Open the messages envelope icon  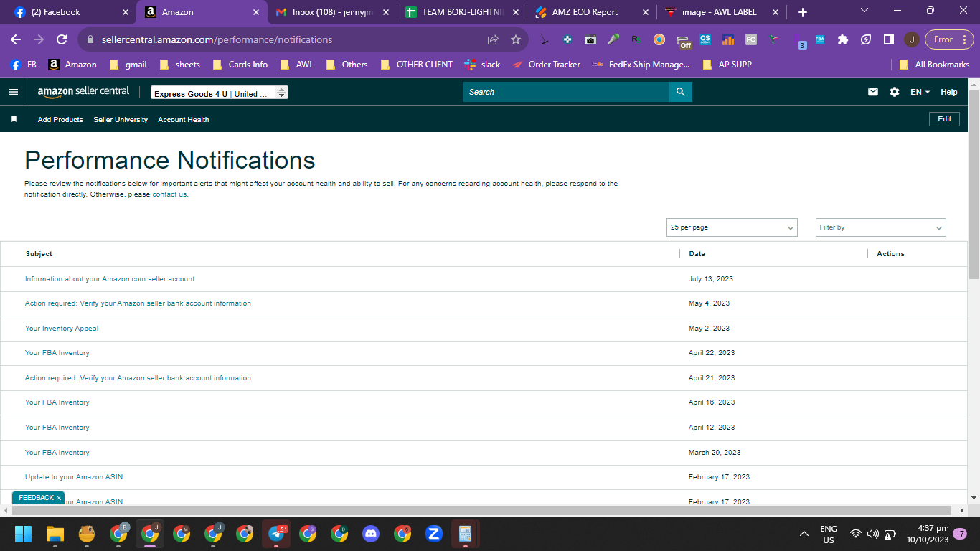873,92
